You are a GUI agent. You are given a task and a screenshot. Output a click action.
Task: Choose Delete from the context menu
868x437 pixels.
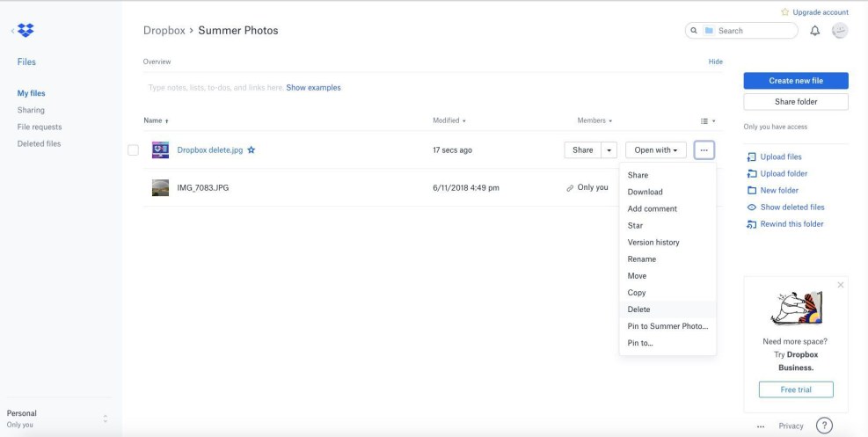[639, 310]
